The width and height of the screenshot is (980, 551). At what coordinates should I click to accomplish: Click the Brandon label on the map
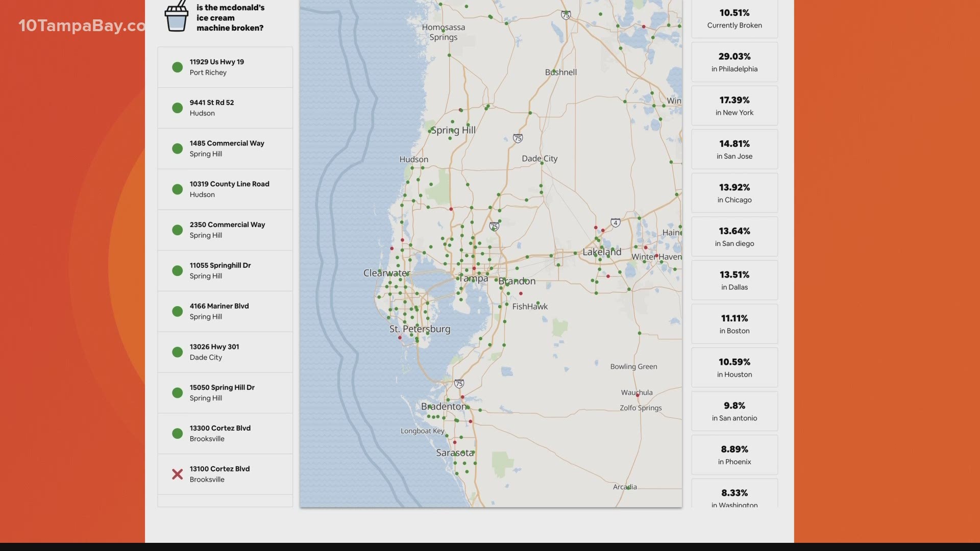click(x=517, y=281)
